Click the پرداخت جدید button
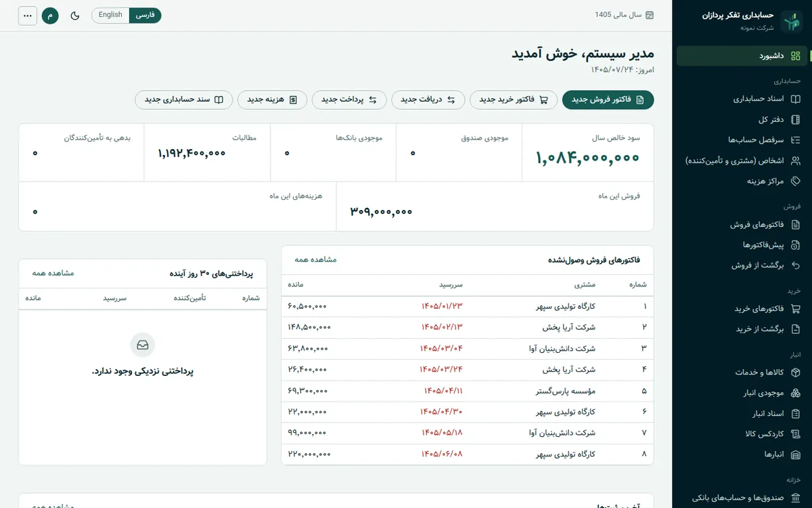This screenshot has width=812, height=508. [x=348, y=100]
